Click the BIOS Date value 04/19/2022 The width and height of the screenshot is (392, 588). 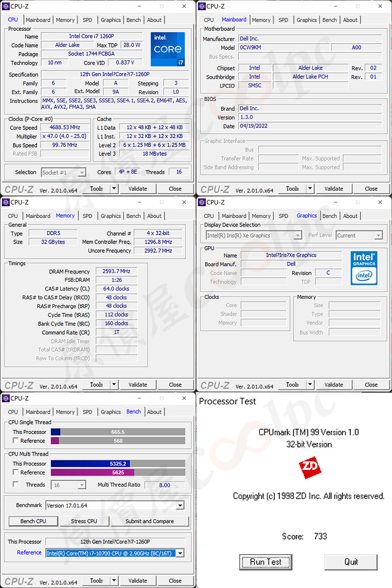310,126
